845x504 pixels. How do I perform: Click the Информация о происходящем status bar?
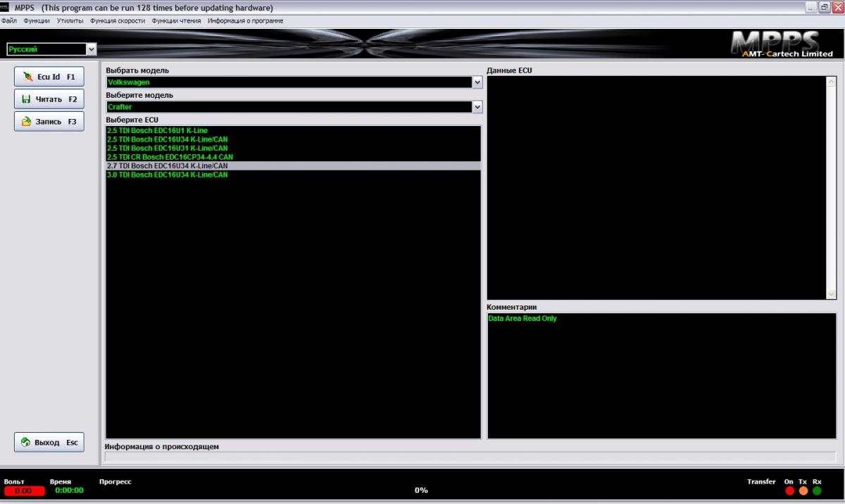click(x=470, y=457)
